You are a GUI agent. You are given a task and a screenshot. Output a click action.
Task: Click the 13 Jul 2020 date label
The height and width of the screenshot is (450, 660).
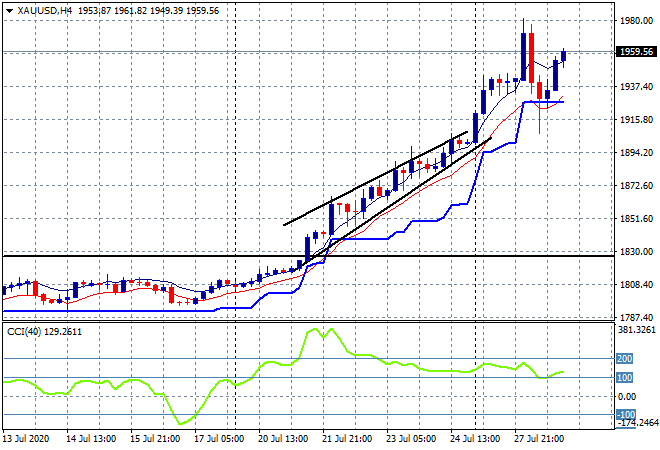[x=26, y=439]
